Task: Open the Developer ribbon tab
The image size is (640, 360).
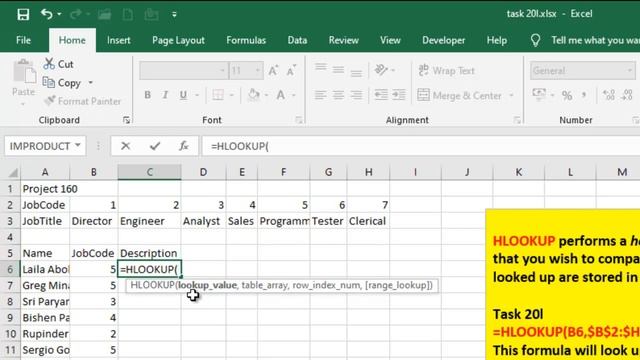Action: coord(443,40)
